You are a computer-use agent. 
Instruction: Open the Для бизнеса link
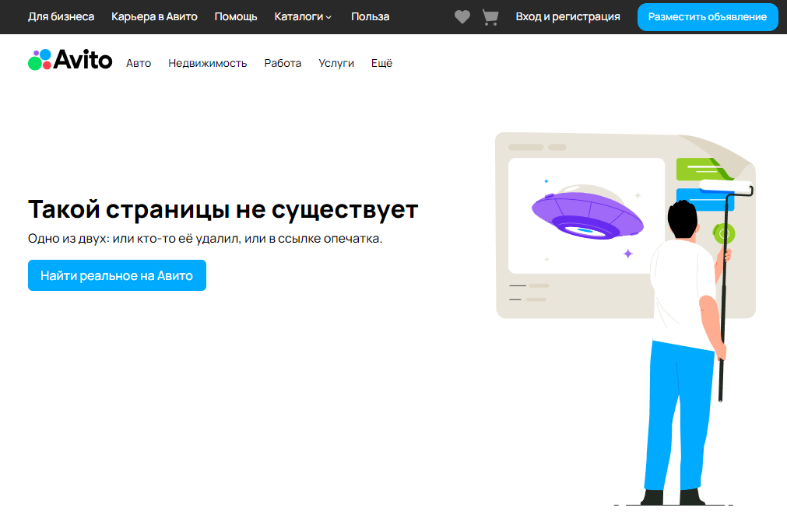pos(61,16)
